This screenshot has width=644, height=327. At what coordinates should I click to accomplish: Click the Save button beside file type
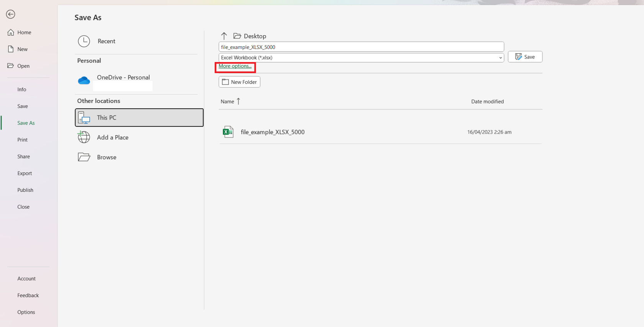525,57
